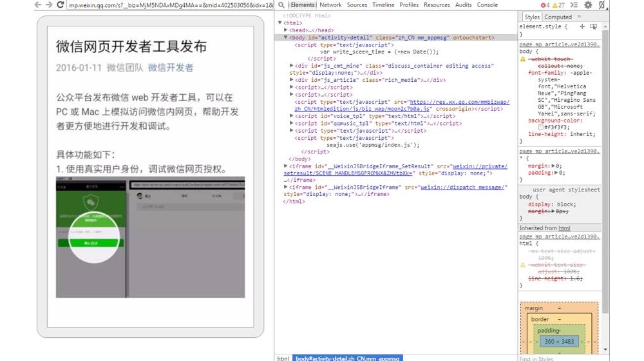Click the article title 微信网页开发者工具发布
Viewport: 644px width, 361px height.
(x=131, y=46)
